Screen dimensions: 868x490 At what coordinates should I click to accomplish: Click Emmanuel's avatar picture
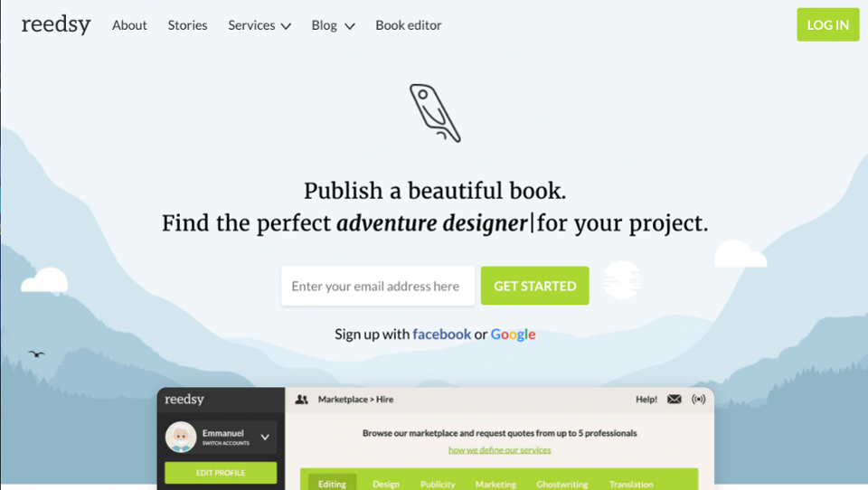[181, 437]
